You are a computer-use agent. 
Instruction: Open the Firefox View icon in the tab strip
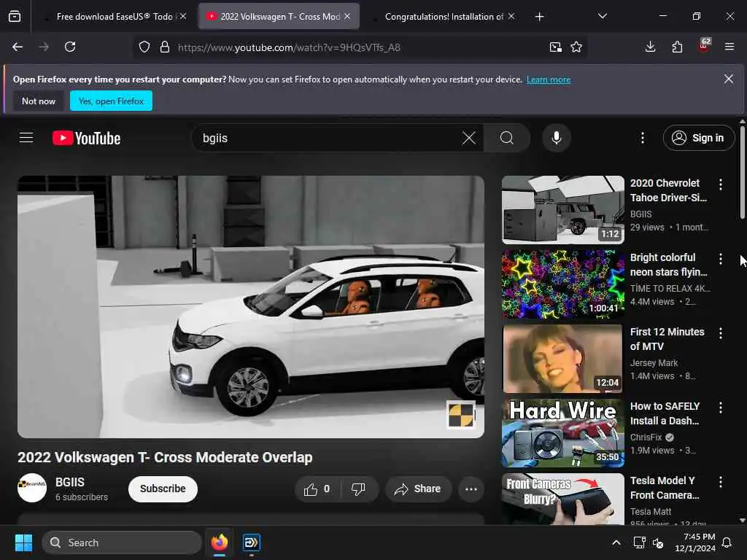(15, 17)
